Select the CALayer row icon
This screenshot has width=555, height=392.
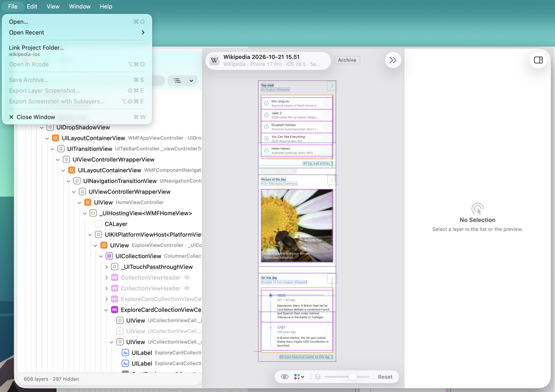(99, 224)
